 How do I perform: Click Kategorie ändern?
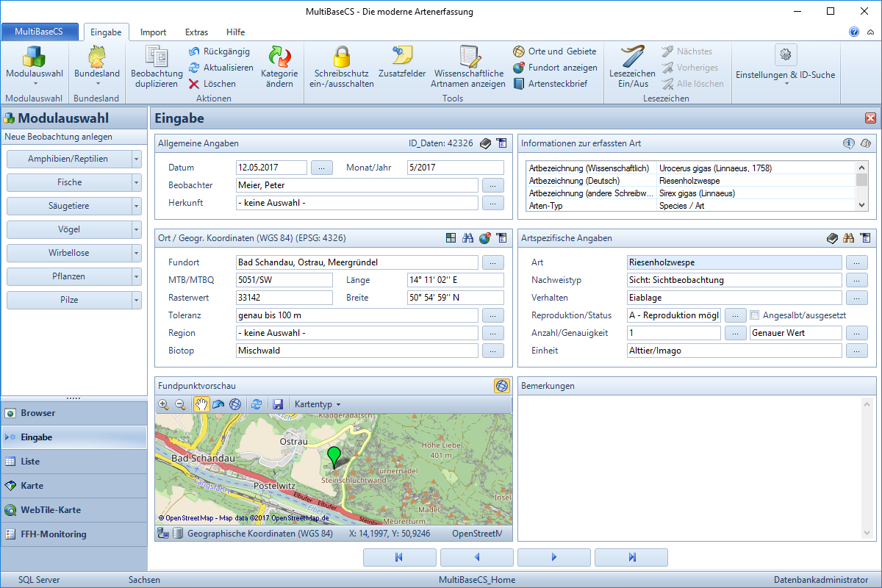click(279, 67)
